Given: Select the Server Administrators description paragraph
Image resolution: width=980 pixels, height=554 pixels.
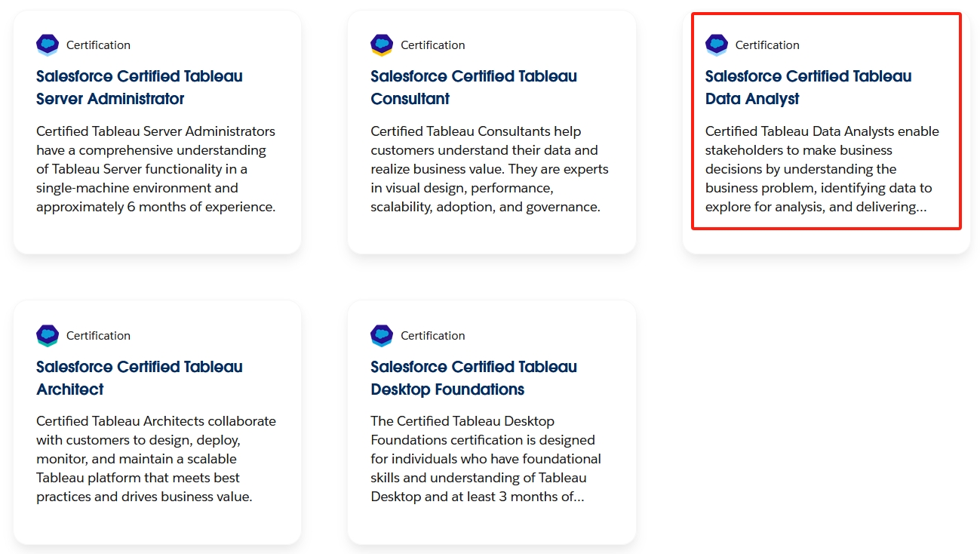Looking at the screenshot, I should 156,169.
